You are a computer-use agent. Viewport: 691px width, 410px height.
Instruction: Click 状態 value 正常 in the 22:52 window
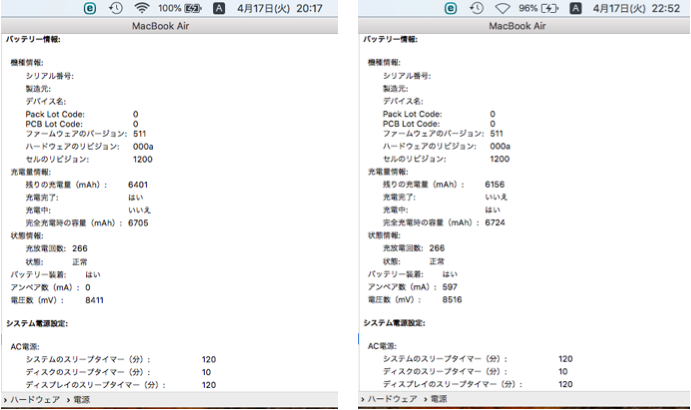(x=437, y=262)
